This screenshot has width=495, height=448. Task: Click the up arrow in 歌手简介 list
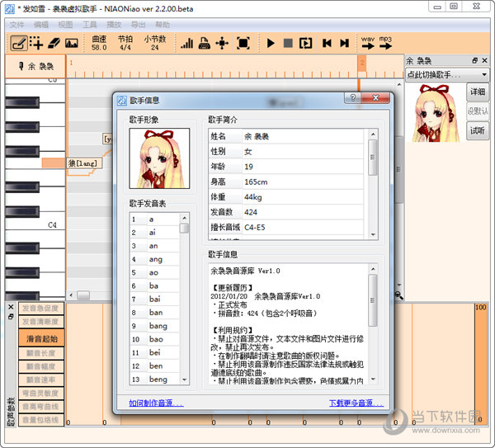click(x=373, y=134)
